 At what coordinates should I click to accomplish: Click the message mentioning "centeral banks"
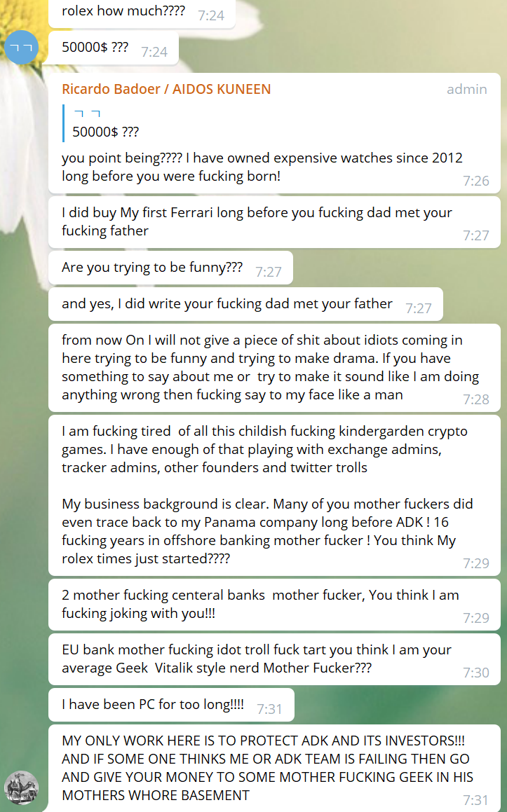[260, 604]
